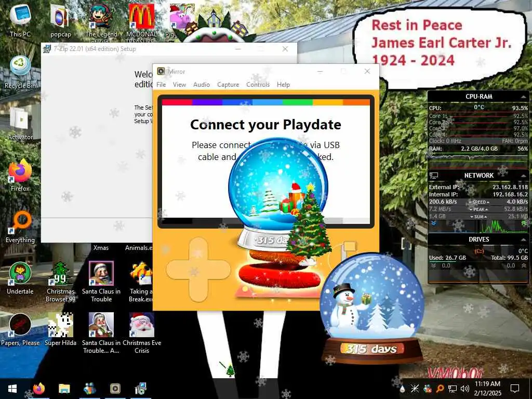The image size is (532, 399).
Task: Open the File menu in Mirror
Action: pyautogui.click(x=161, y=85)
